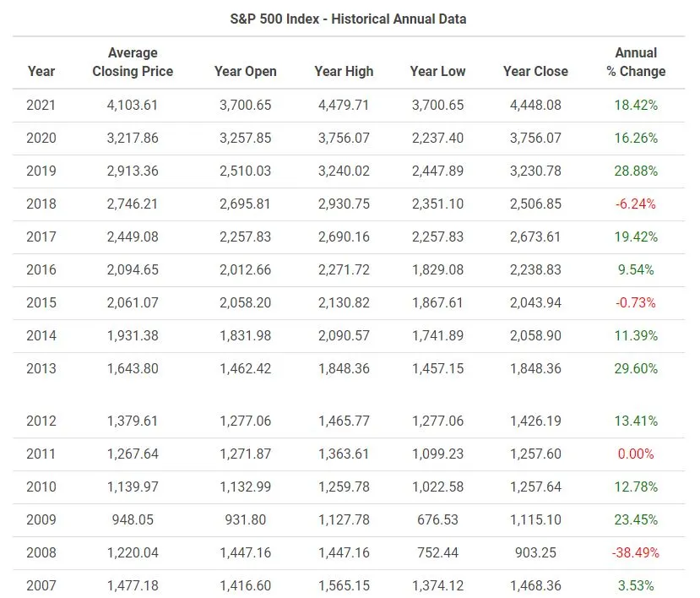Click the 2019 annual change 28.88%

636,171
